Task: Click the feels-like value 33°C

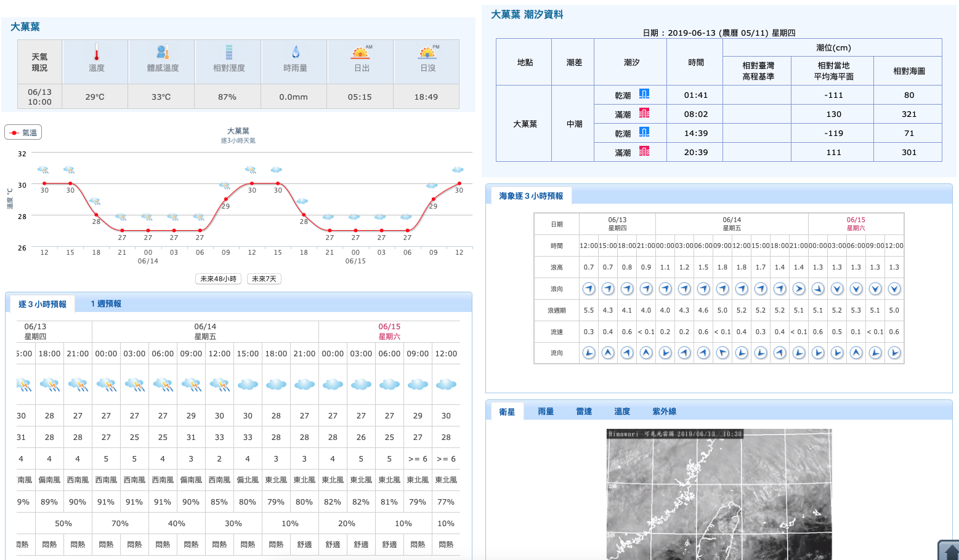Action: click(x=161, y=97)
